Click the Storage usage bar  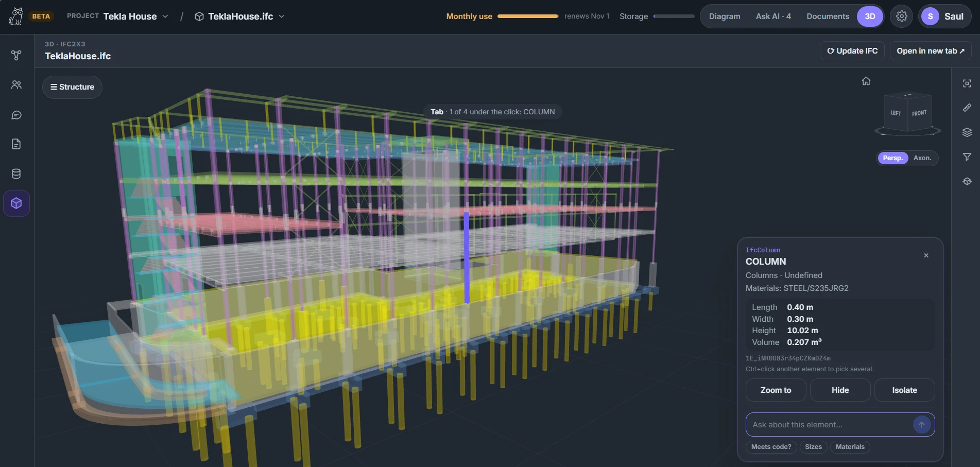[x=674, y=16]
